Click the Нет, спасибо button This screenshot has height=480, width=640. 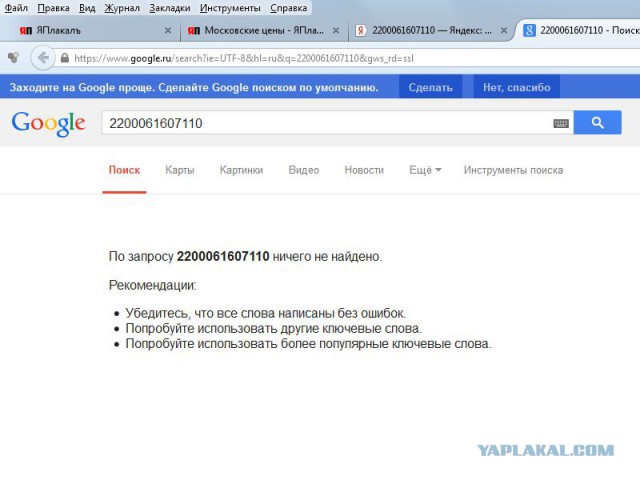(516, 87)
